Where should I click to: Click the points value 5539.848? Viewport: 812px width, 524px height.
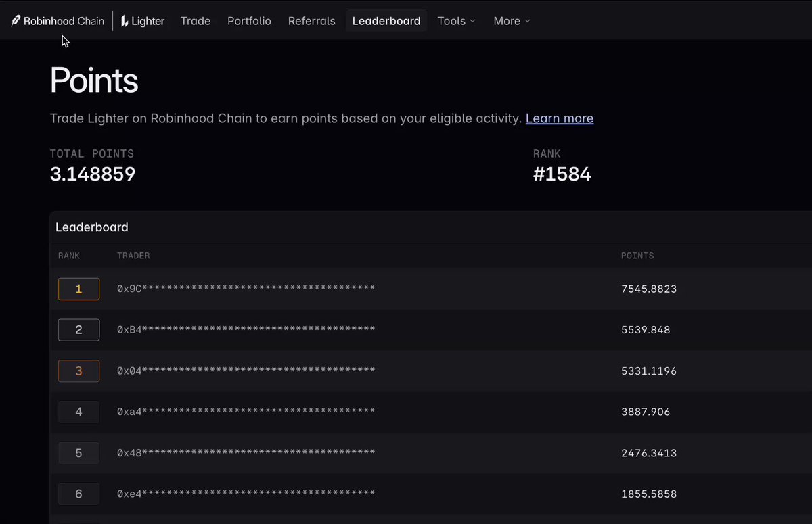(x=646, y=330)
